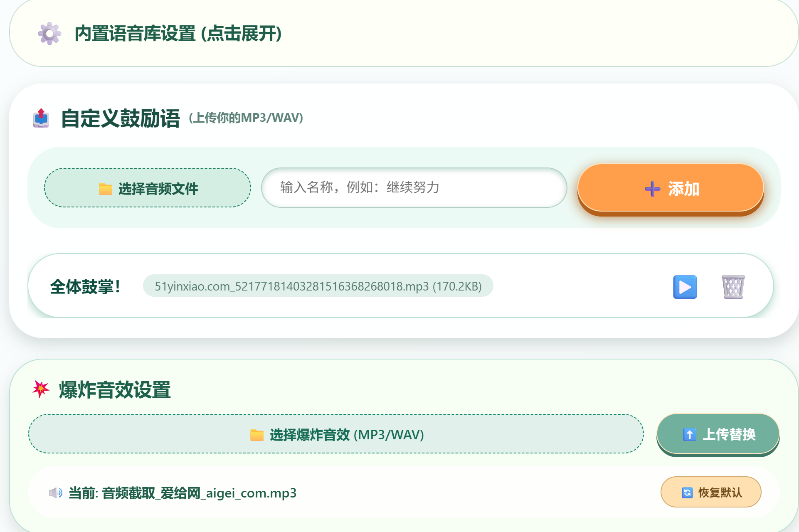Delete the 全体鼓掌! entry with trash icon
799x532 pixels.
coord(733,287)
